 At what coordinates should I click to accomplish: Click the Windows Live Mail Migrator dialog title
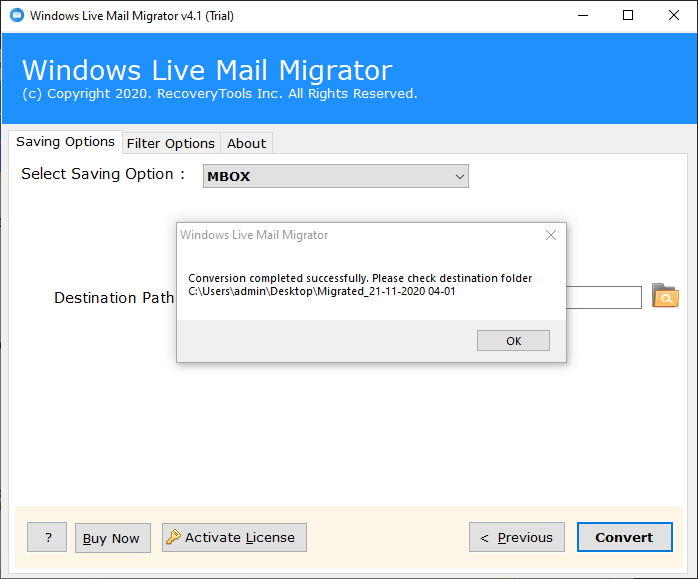coord(254,235)
